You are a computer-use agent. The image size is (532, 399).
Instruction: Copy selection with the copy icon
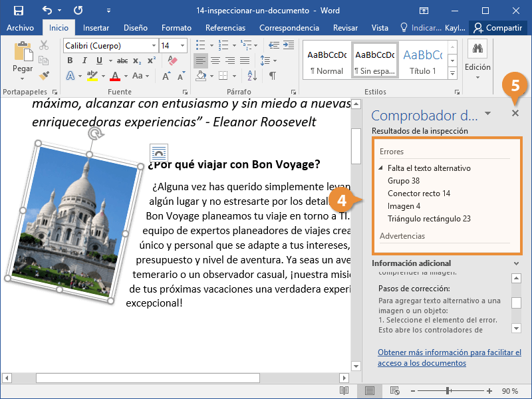click(44, 61)
